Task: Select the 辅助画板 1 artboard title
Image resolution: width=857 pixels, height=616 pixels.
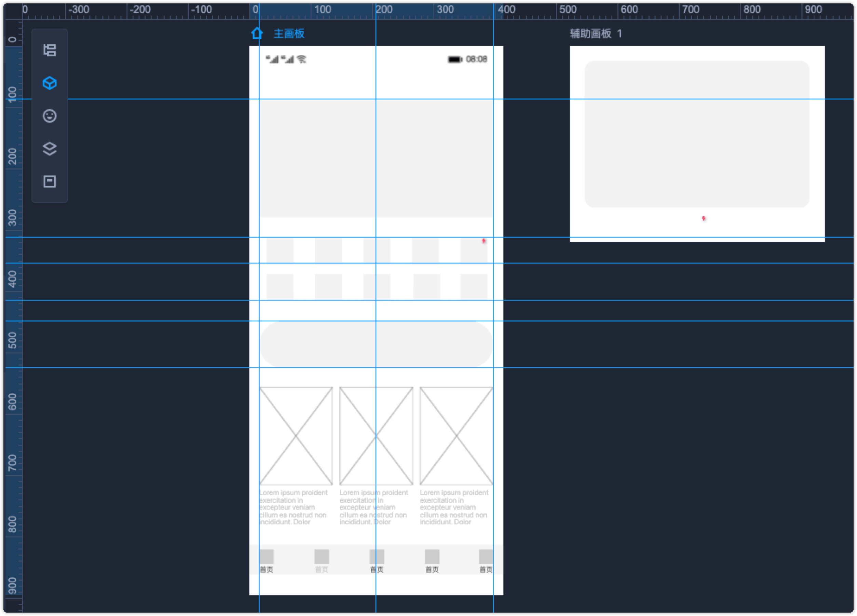Action: click(596, 33)
